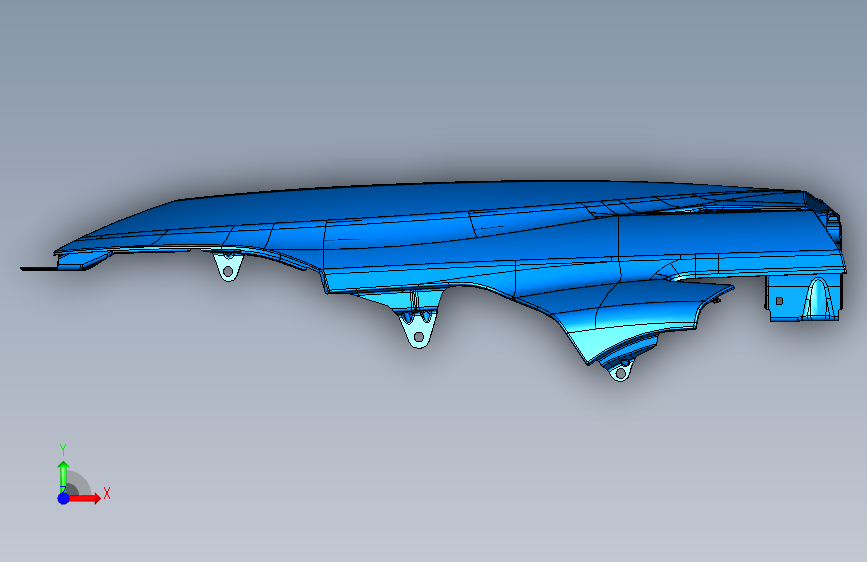
Task: Click the blue Z axis dot of triad
Action: point(64,498)
